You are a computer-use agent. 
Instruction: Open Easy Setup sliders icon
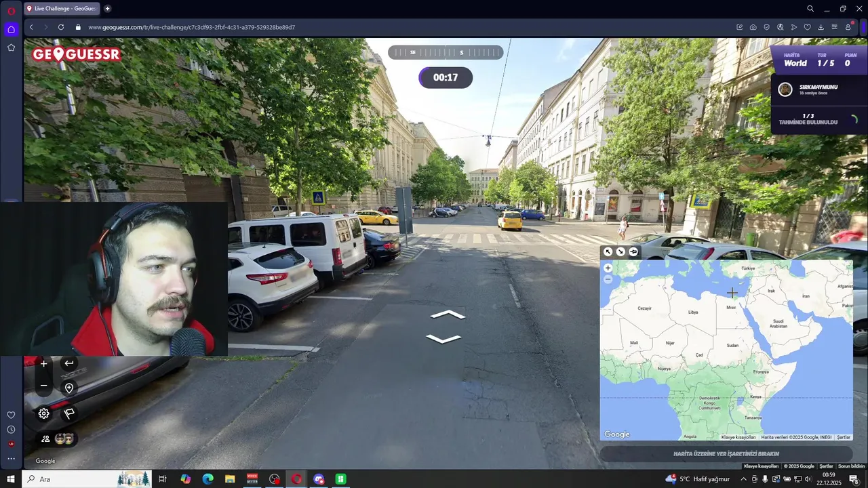click(834, 27)
